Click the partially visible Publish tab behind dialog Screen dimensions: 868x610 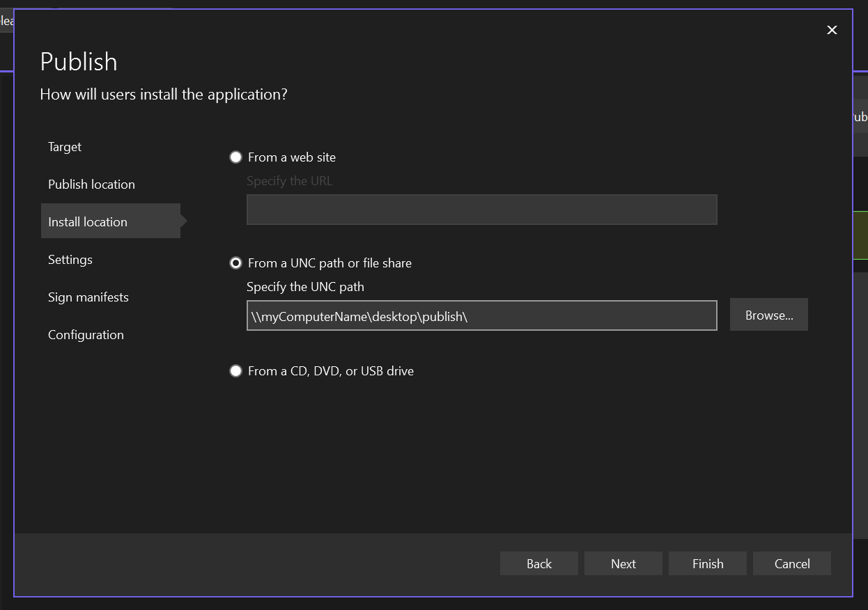[862, 116]
